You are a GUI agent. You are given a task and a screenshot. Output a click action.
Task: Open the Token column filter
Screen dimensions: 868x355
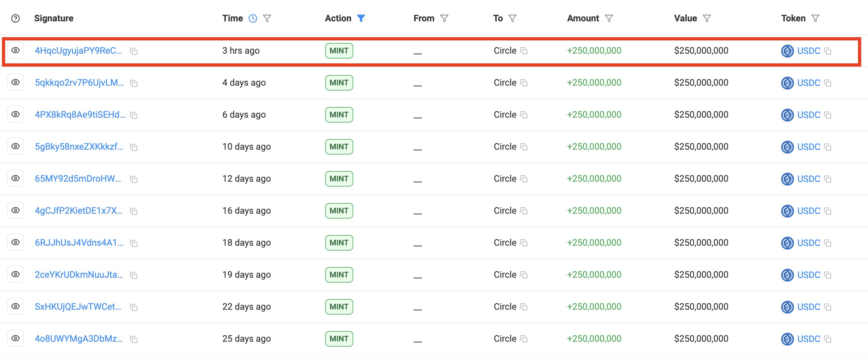pos(815,18)
